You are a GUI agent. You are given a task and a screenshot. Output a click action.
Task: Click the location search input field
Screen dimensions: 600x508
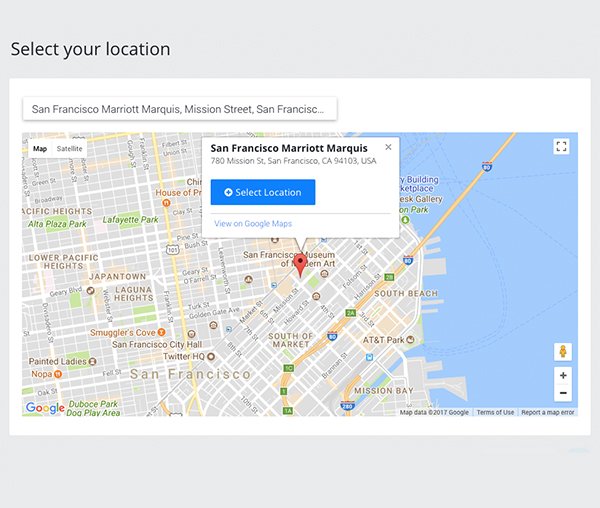click(x=180, y=109)
